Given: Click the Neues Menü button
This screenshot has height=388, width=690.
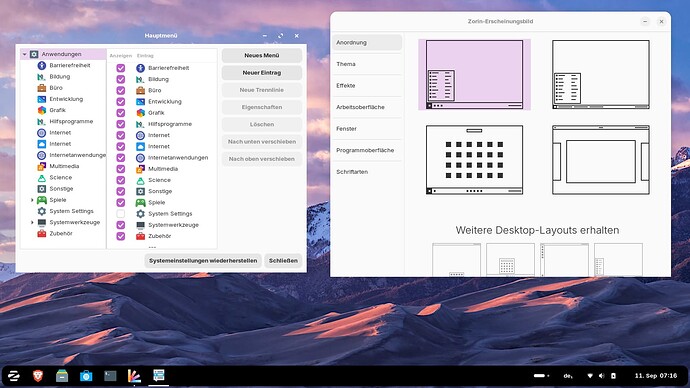Looking at the screenshot, I should pos(262,55).
